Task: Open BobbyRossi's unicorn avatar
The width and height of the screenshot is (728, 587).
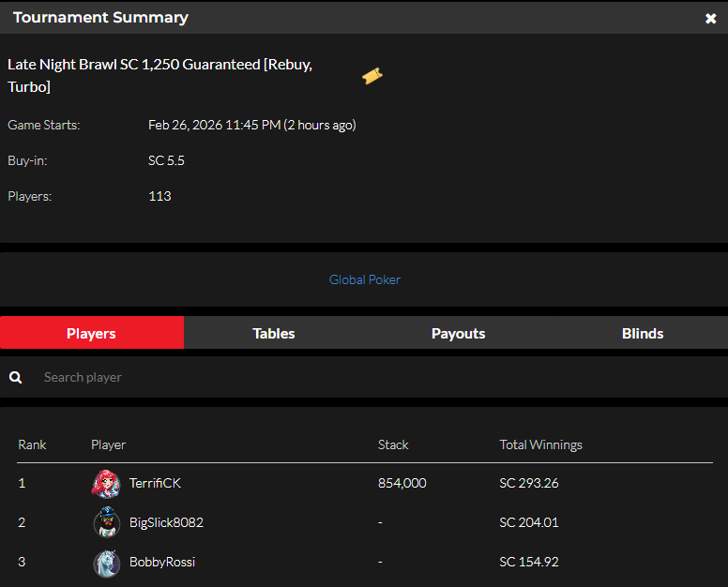Action: (106, 564)
